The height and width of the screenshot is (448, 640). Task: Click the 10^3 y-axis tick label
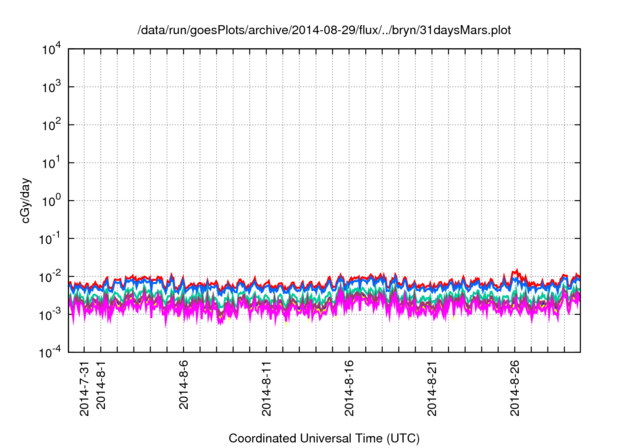pyautogui.click(x=50, y=88)
